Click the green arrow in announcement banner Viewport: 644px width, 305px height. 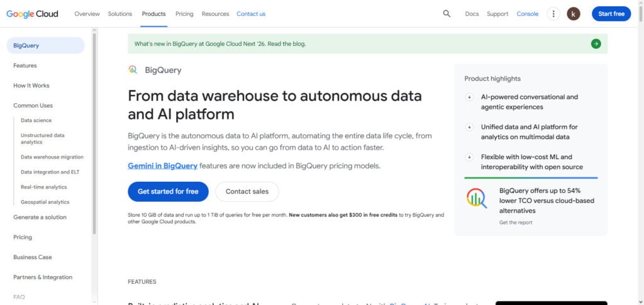click(596, 43)
